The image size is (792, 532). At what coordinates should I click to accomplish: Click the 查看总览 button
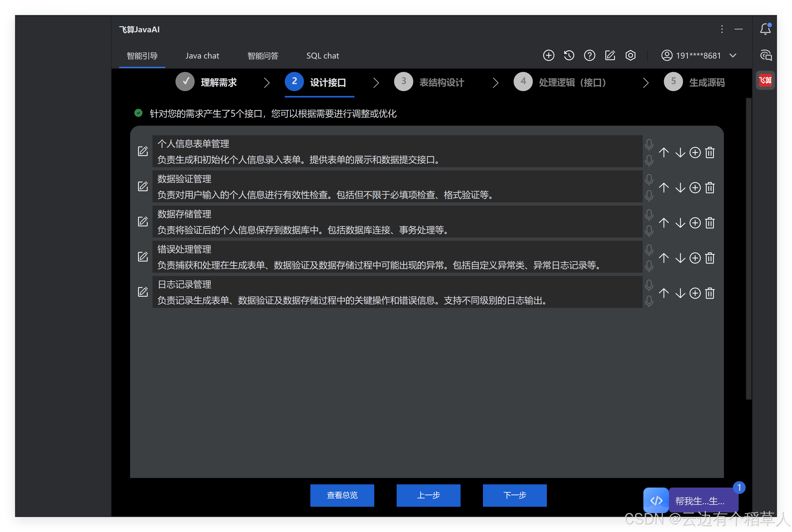[342, 495]
